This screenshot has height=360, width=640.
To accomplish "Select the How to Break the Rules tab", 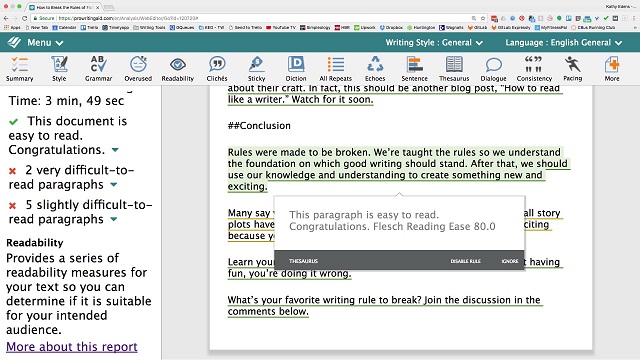I will click(63, 7).
